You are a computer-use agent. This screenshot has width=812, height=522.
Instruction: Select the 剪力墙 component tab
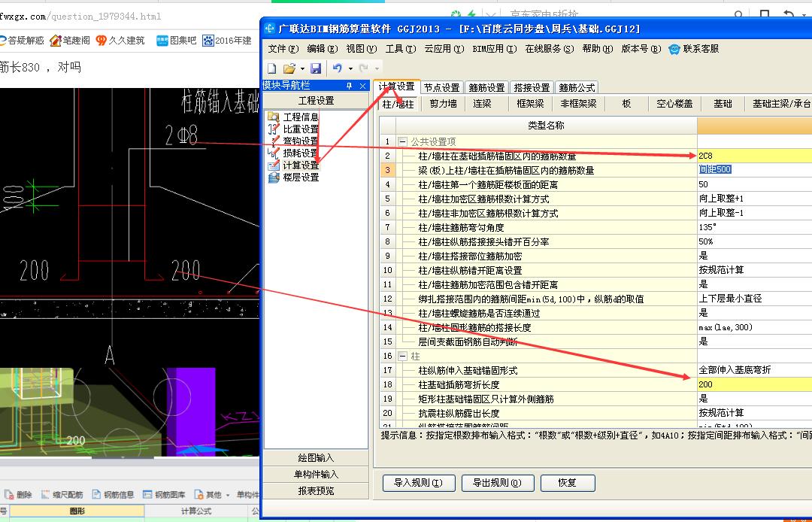(444, 104)
